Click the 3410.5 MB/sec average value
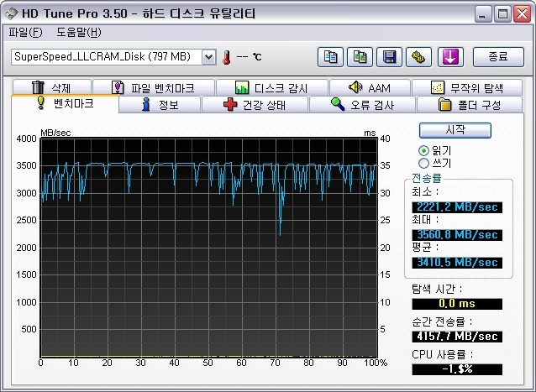Image resolution: width=536 pixels, height=392 pixels. tap(457, 263)
